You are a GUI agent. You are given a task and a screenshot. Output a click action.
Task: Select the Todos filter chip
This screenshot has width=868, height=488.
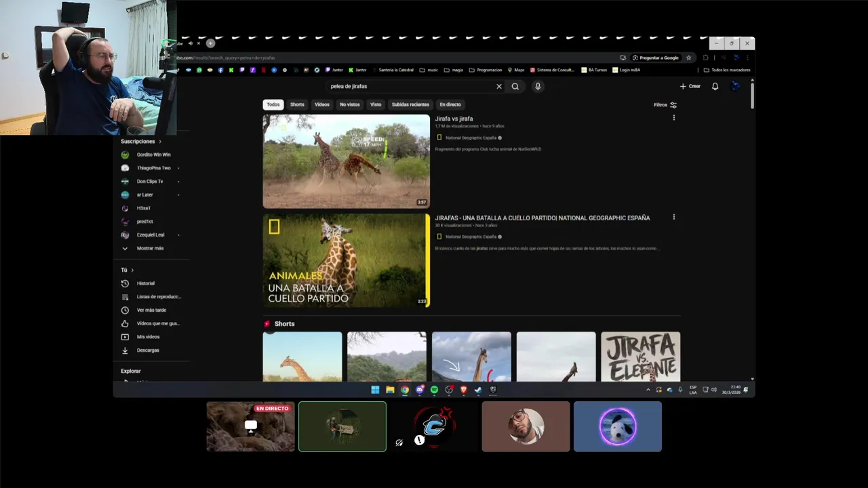(x=273, y=104)
